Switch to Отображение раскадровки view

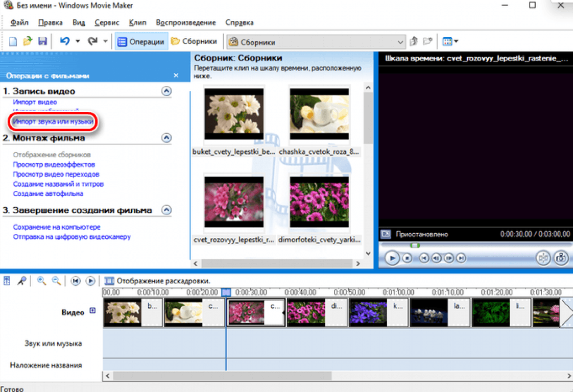pos(157,281)
